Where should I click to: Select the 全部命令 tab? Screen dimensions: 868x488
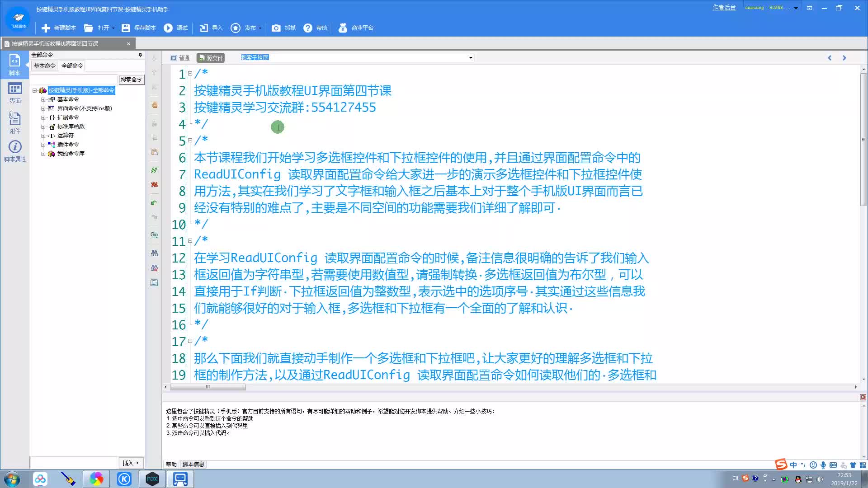coord(72,66)
